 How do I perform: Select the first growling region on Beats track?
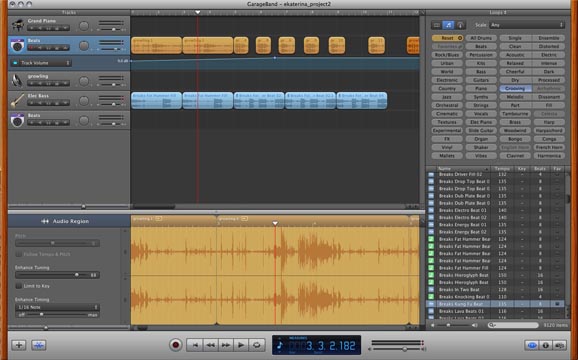point(156,45)
